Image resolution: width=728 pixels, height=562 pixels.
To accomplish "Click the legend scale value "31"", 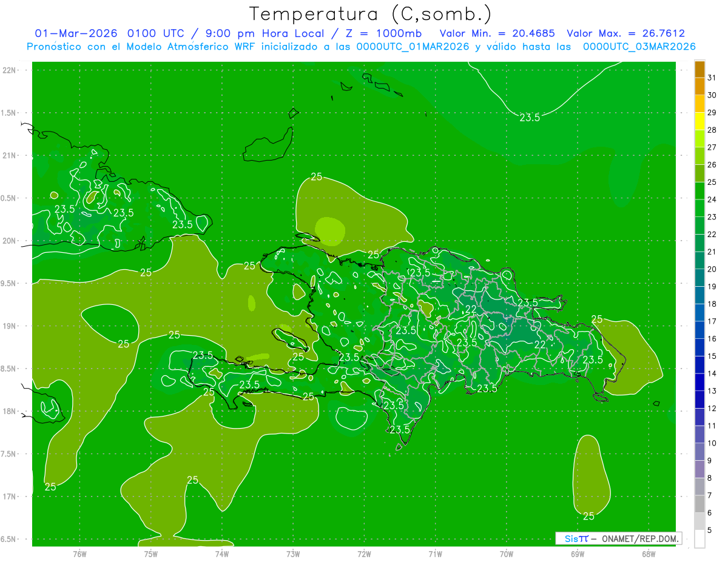I will [x=712, y=78].
